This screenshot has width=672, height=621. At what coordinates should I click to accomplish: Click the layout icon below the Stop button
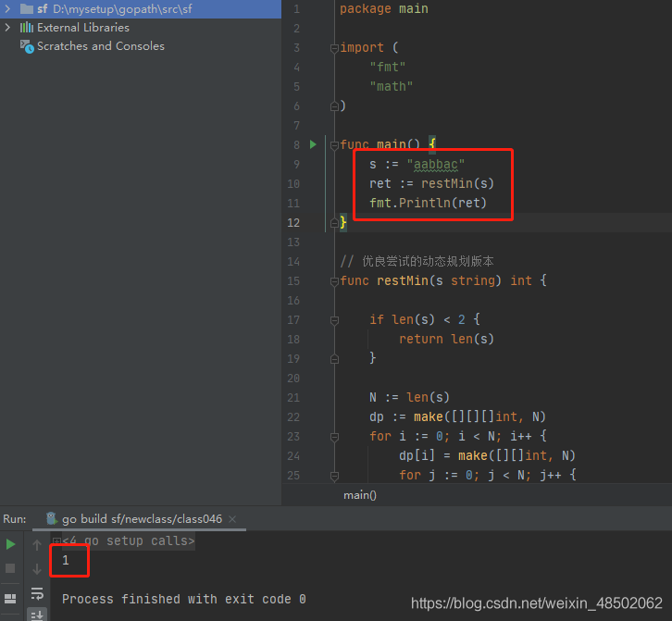click(x=11, y=598)
